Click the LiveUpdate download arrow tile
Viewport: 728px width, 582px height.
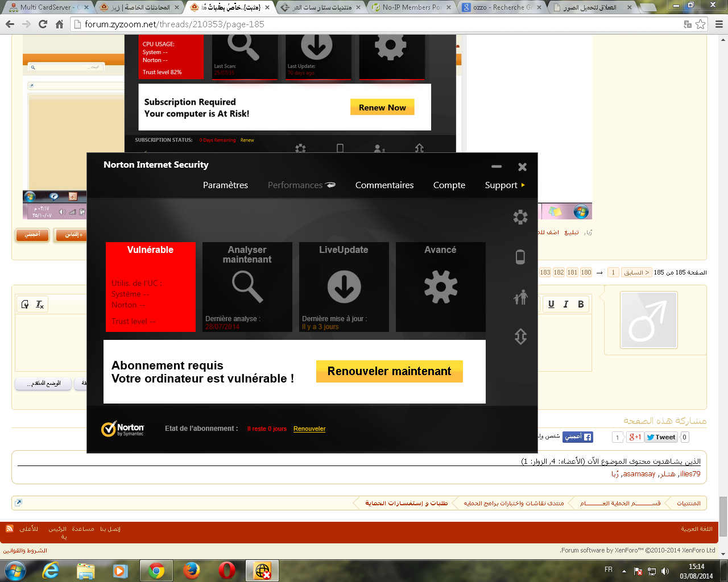pos(344,287)
